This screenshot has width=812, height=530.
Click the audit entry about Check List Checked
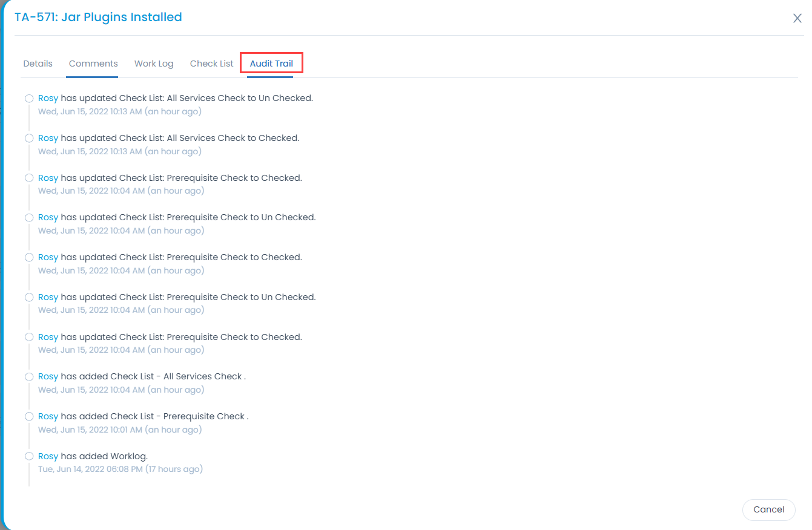point(168,137)
